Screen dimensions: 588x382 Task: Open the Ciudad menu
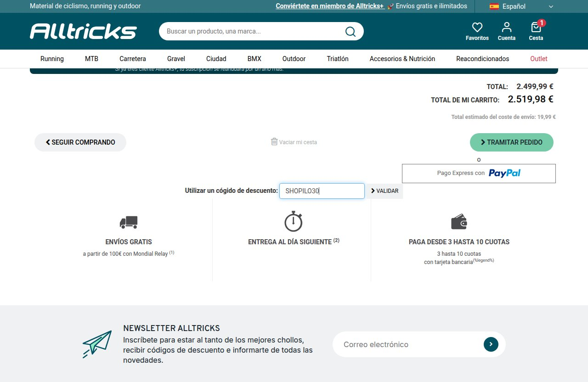216,59
